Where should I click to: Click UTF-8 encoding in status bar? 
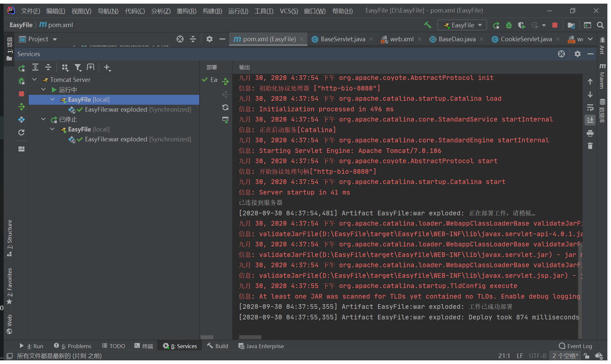tap(537, 356)
